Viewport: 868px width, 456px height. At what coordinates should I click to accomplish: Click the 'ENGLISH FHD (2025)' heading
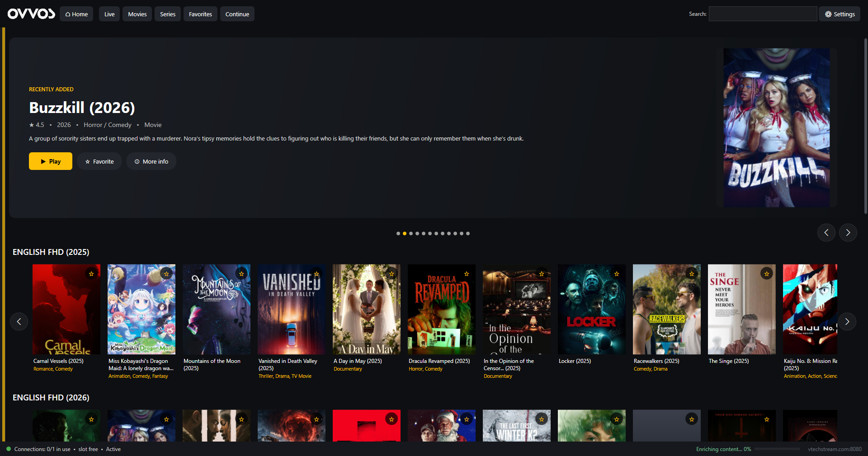[x=51, y=252]
